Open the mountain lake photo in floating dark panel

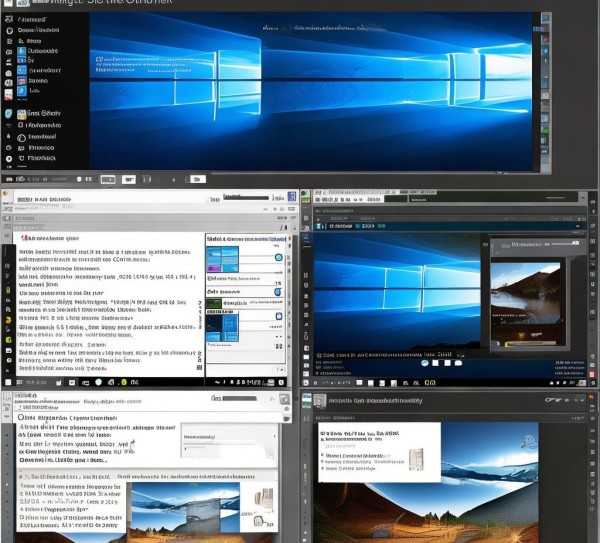(525, 294)
